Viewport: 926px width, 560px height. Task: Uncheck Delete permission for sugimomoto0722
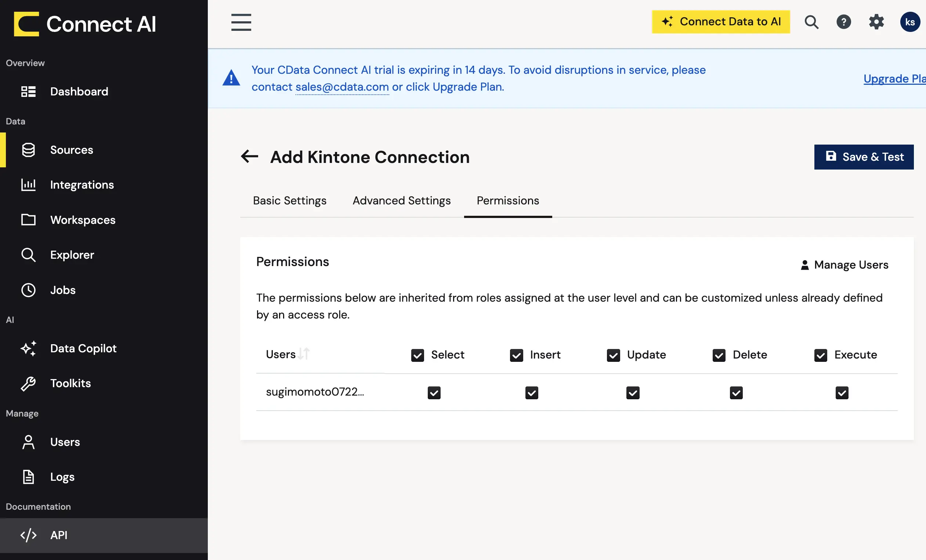coord(736,393)
